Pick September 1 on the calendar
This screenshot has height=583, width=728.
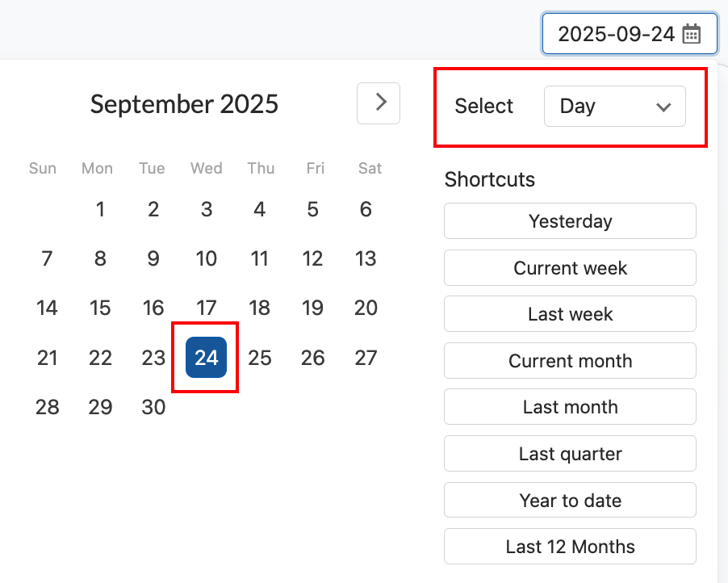pos(100,210)
